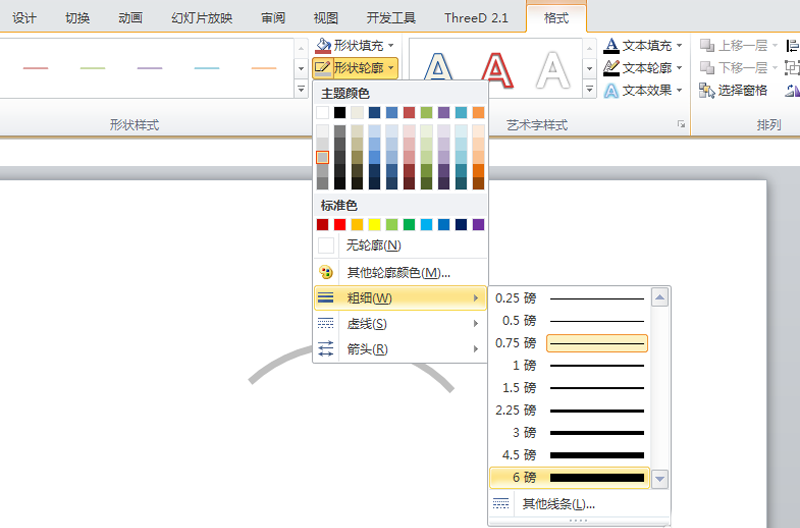The image size is (800, 528).
Task: Click the Text Effects glowing A icon
Action: [x=611, y=91]
